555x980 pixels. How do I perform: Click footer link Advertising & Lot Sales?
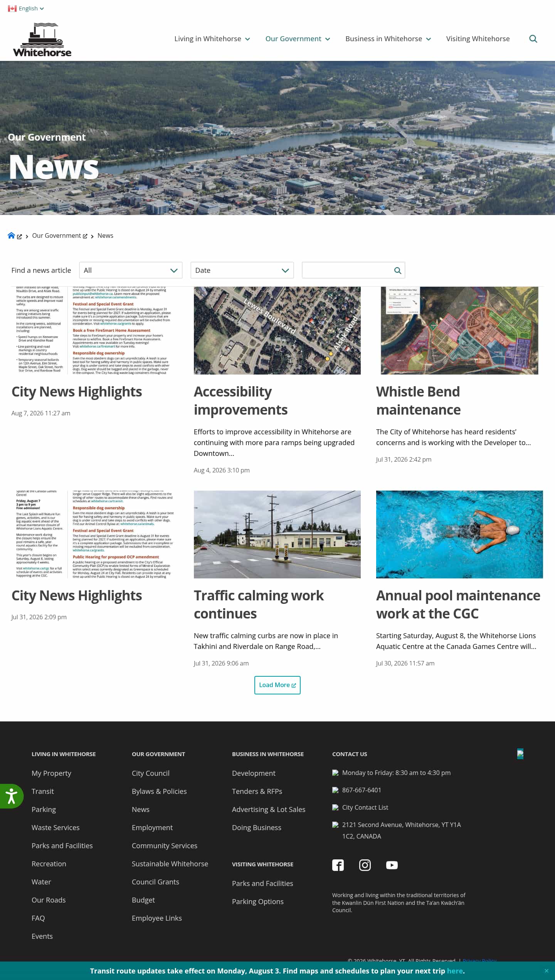tap(269, 809)
